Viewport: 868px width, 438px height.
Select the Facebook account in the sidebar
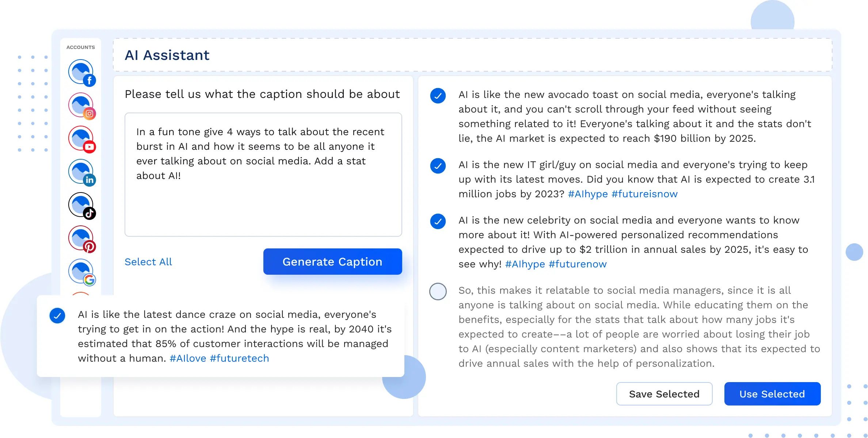pyautogui.click(x=81, y=72)
